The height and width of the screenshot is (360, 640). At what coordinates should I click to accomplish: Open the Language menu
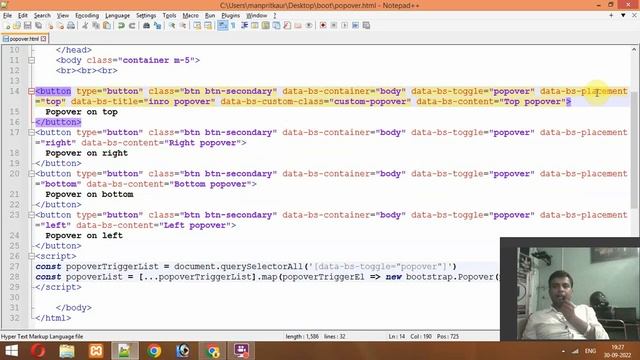point(118,16)
